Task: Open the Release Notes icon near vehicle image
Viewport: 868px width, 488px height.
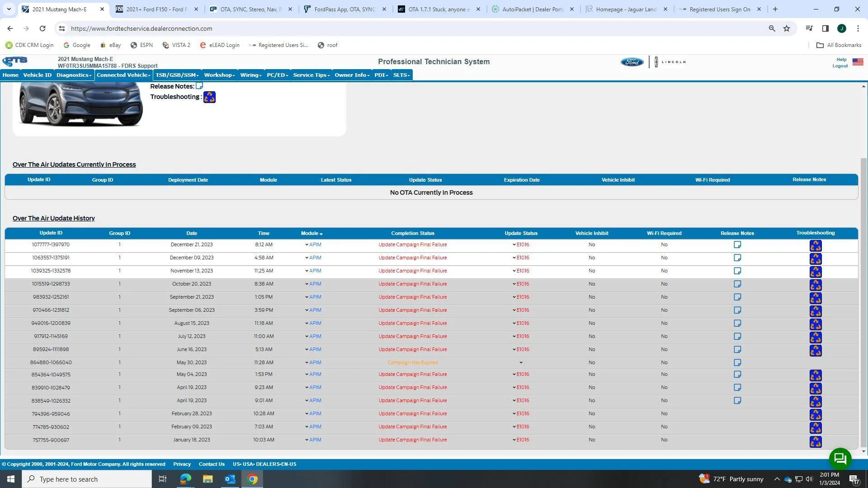Action: coord(199,85)
